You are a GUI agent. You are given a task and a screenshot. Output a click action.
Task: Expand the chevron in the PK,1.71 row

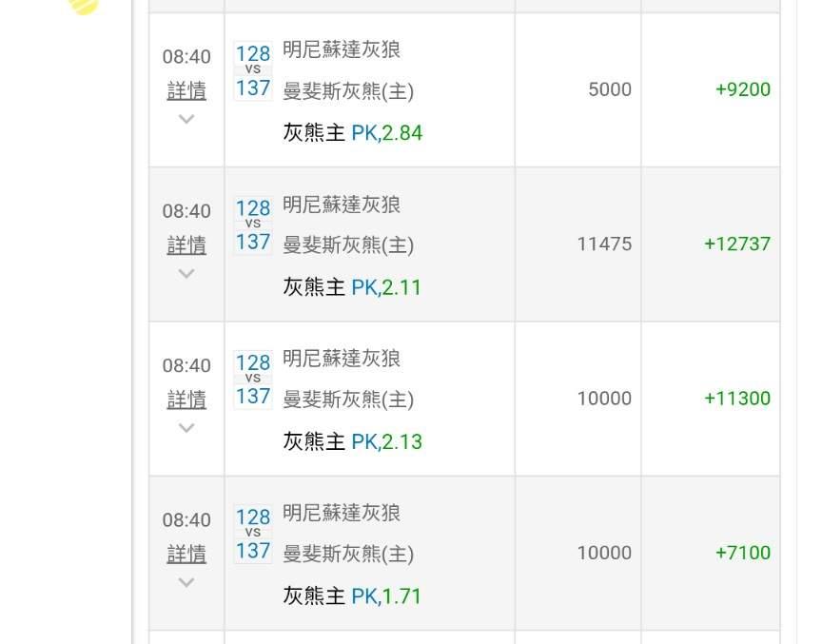[x=186, y=582]
